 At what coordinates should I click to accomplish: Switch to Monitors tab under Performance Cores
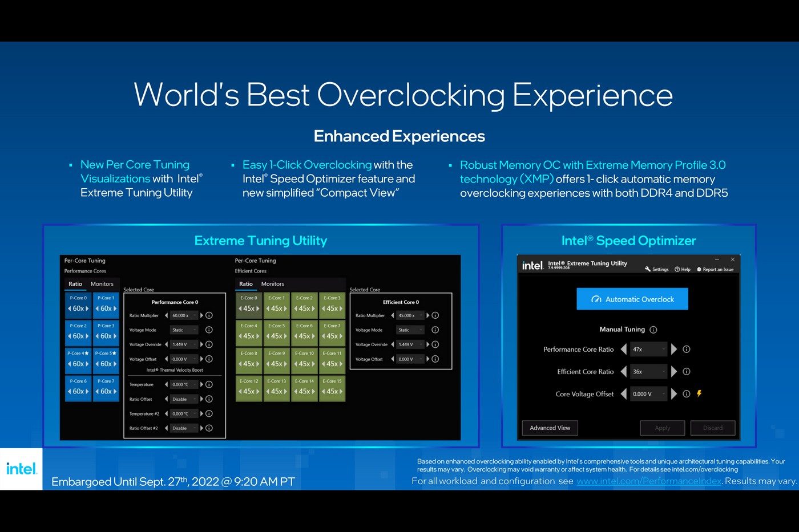[102, 284]
